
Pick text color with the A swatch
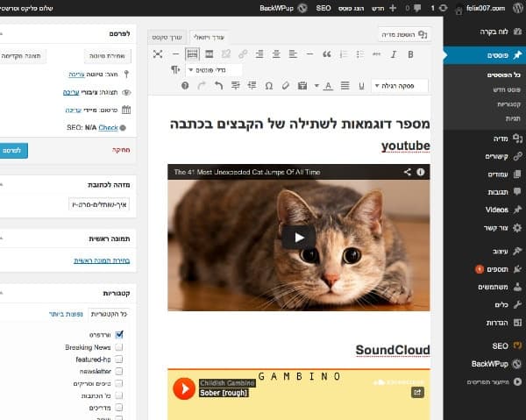coord(328,86)
